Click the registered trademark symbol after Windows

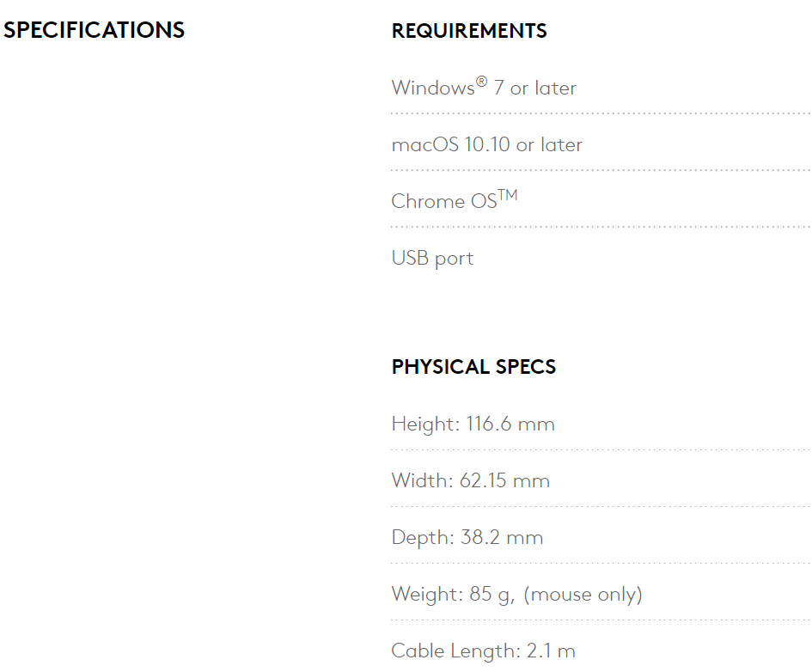click(x=481, y=82)
